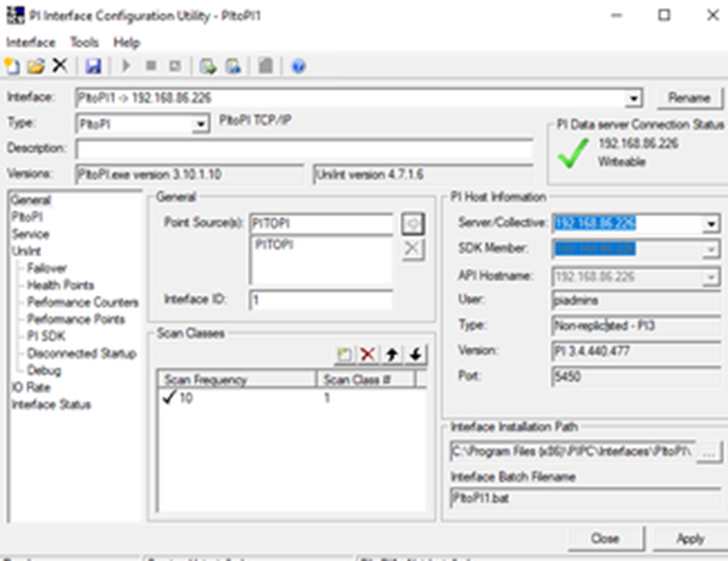
Task: Expand the Server/Collective dropdown
Action: (x=710, y=224)
